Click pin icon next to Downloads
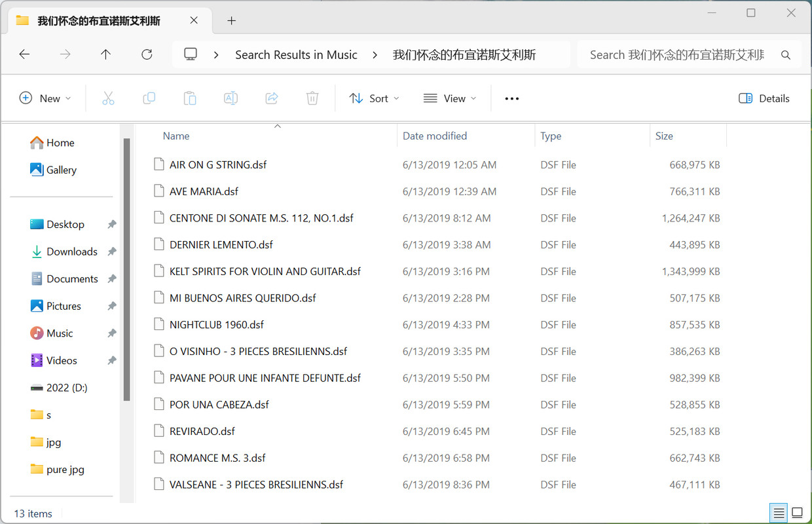The height and width of the screenshot is (524, 812). pos(112,252)
